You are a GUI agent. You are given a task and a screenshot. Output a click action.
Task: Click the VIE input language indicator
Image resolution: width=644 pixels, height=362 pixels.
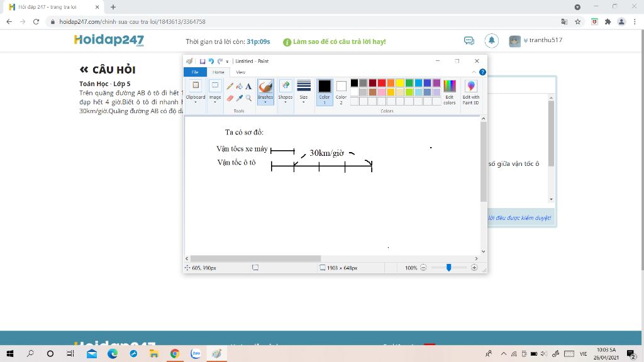coord(583,354)
